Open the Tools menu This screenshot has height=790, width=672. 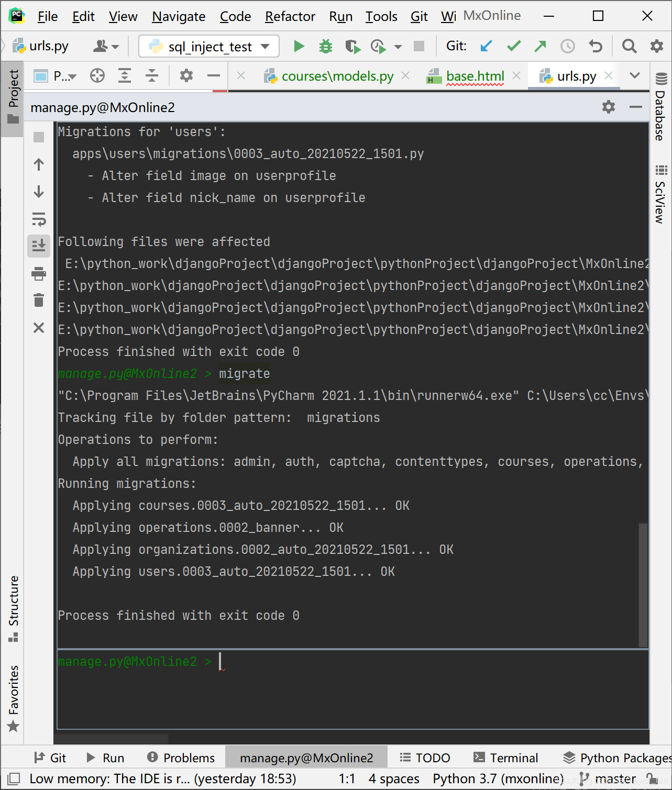point(381,16)
